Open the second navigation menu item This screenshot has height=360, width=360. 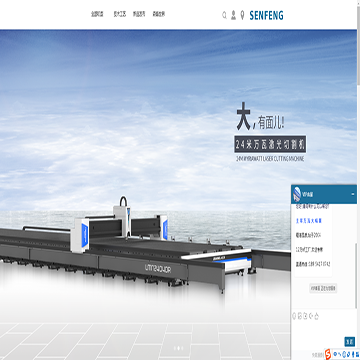(120, 14)
